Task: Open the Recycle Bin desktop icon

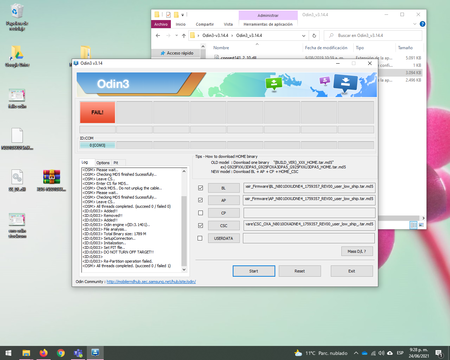Action: coord(17,17)
